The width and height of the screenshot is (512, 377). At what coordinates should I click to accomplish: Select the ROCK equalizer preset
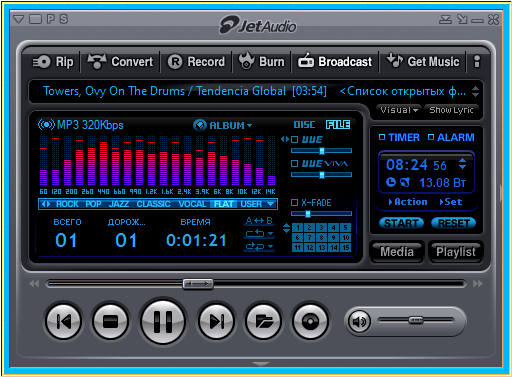[67, 204]
